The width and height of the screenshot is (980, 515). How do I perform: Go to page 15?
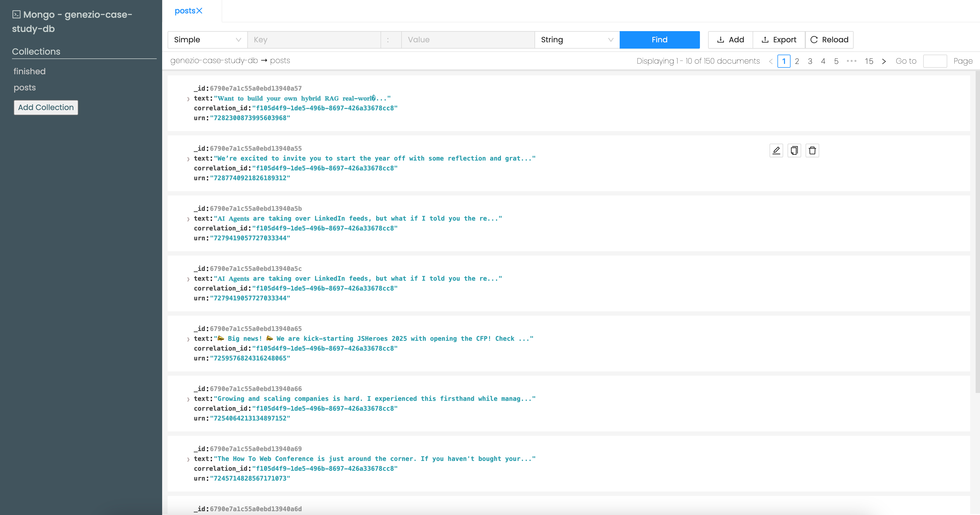(869, 61)
